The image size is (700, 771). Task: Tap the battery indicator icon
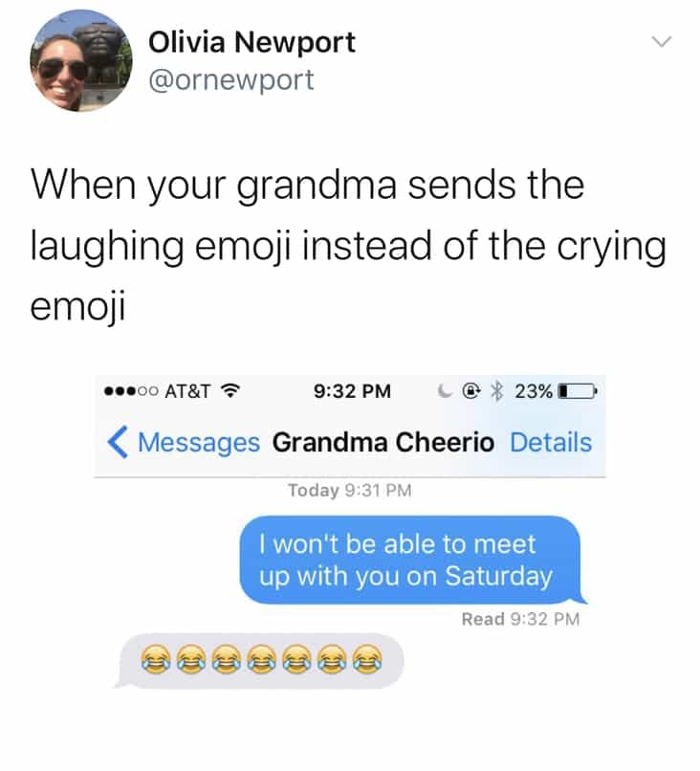pos(578,392)
